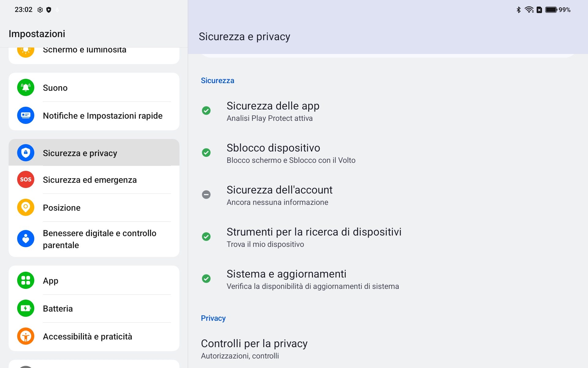
Task: Open the Suono settings bell icon
Action: (x=26, y=88)
